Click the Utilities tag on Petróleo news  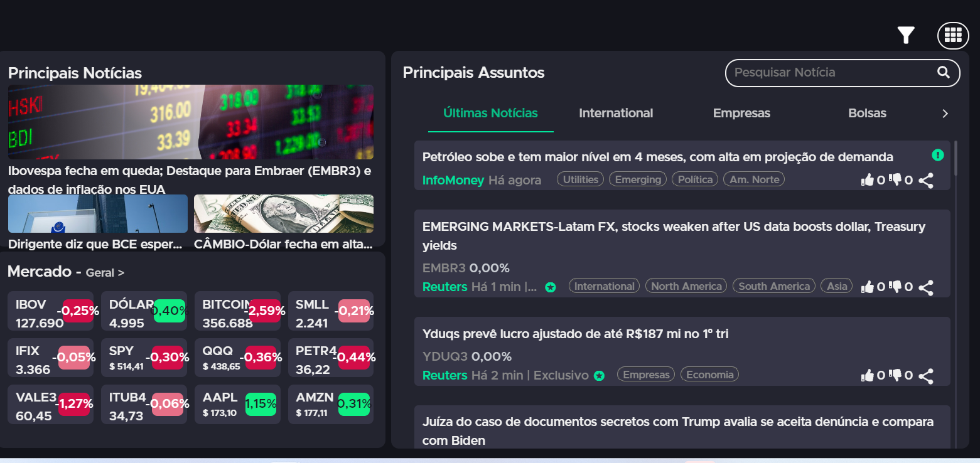pyautogui.click(x=580, y=179)
